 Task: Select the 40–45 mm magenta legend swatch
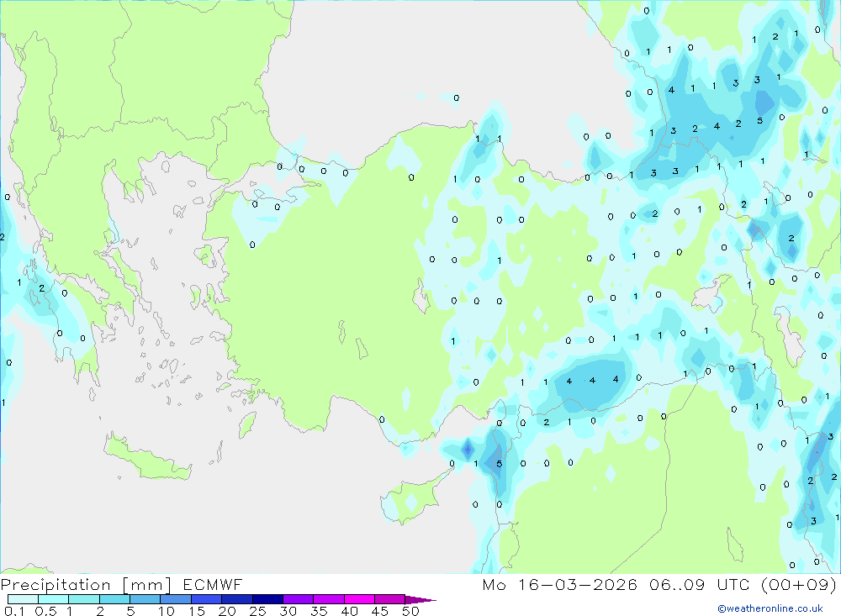(359, 599)
